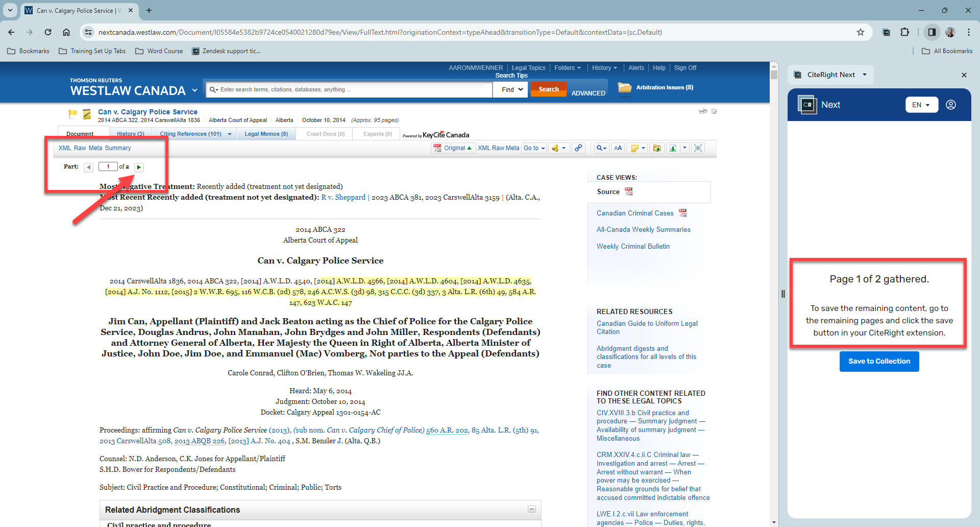Viewport: 980px width, 527px height.
Task: Click the XML Raw Meta Summary link
Action: pos(94,148)
